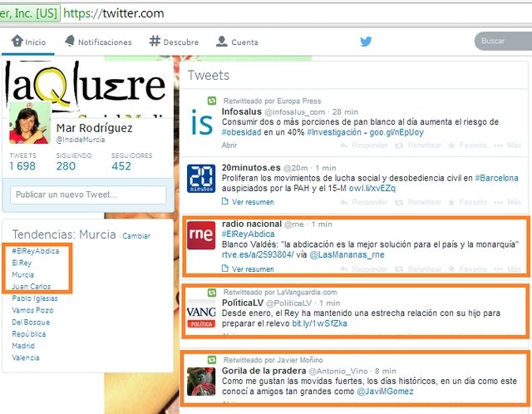Click Favorito on the Infosalus tweet
This screenshot has height=414, width=532.
pos(467,145)
